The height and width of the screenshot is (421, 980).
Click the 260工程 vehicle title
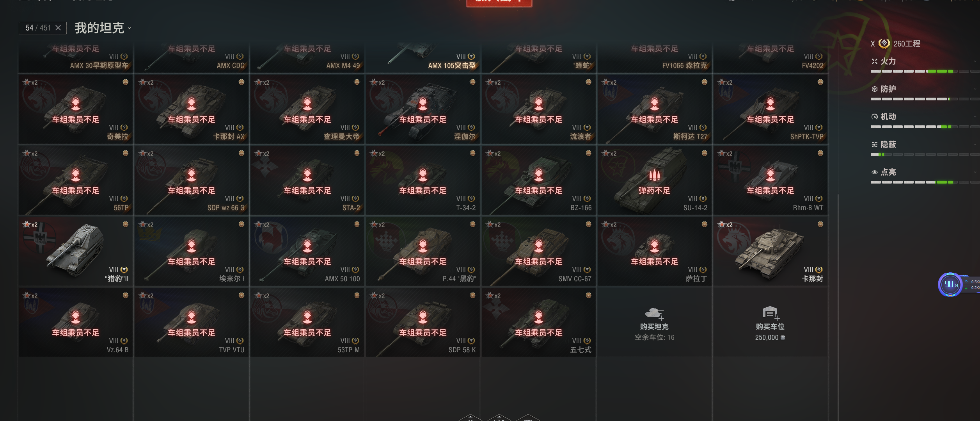(907, 44)
